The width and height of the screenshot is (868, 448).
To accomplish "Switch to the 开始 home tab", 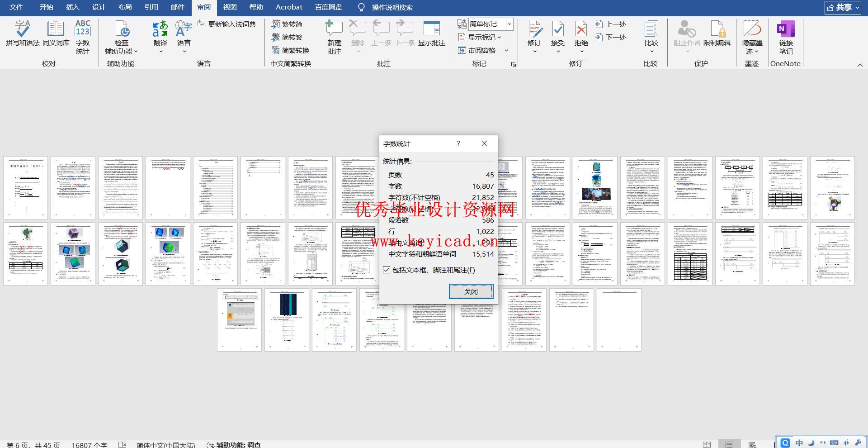I will [46, 7].
